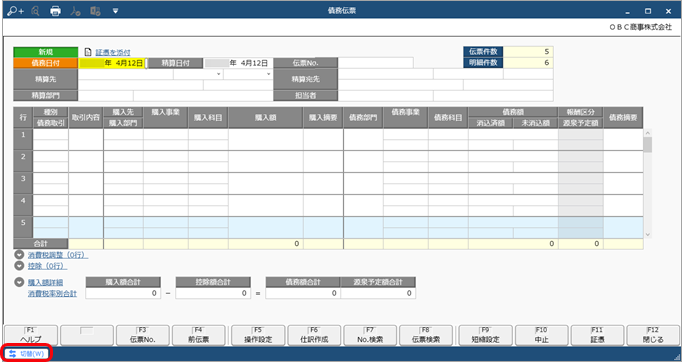The height and width of the screenshot is (362, 682).
Task: Select row 4 header of the detail table
Action: (23, 205)
